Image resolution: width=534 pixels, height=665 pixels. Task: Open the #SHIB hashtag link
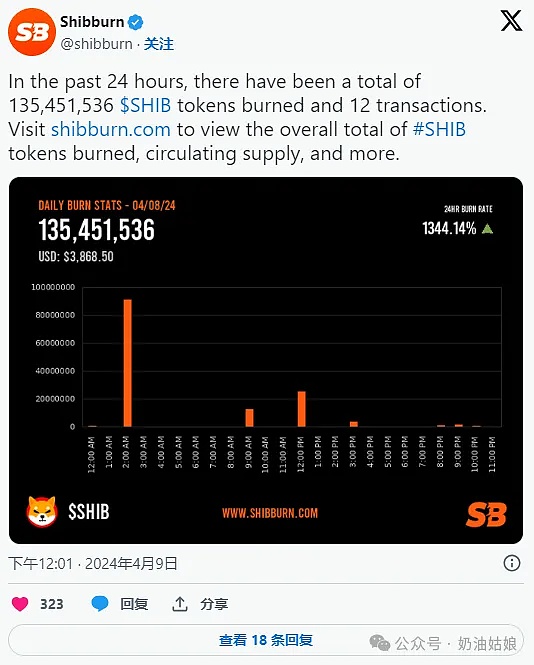click(439, 129)
